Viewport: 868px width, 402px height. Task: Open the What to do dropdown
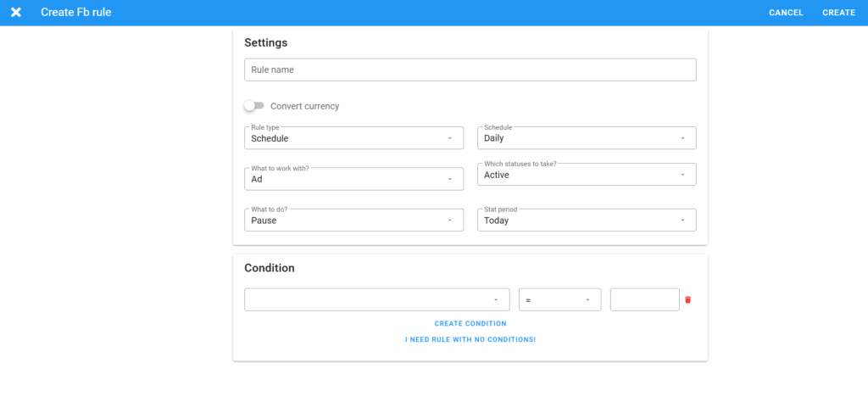[x=353, y=220]
